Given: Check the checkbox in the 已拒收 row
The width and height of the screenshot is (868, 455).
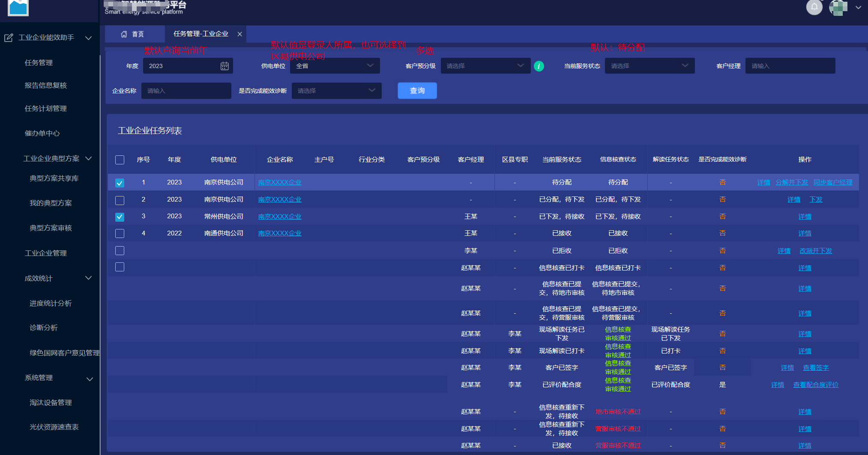Looking at the screenshot, I should (x=120, y=250).
